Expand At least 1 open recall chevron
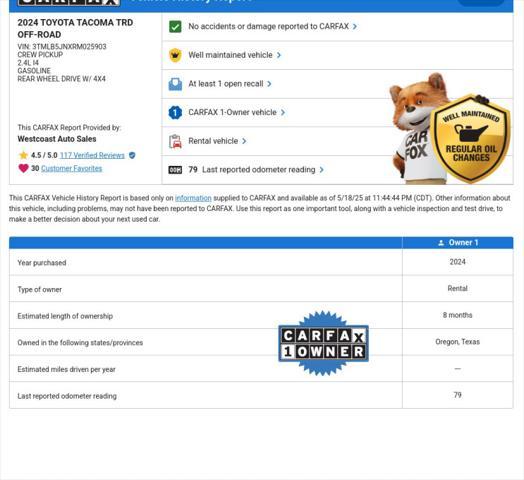The height and width of the screenshot is (480, 524). point(269,84)
